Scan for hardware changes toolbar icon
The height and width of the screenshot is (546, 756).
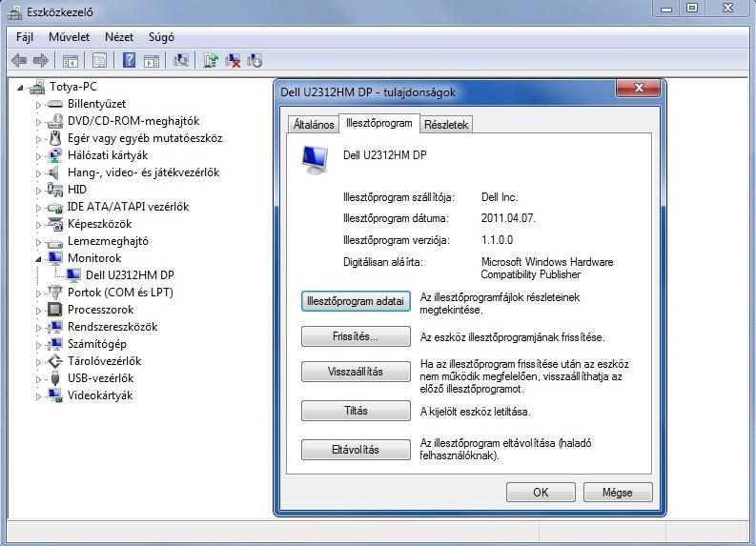(181, 61)
